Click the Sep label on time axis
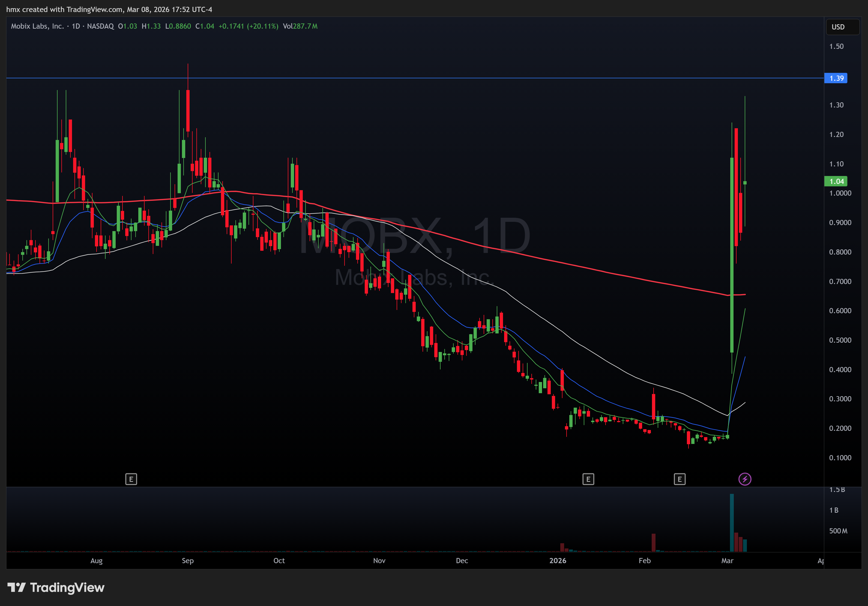This screenshot has width=868, height=606. coord(187,560)
